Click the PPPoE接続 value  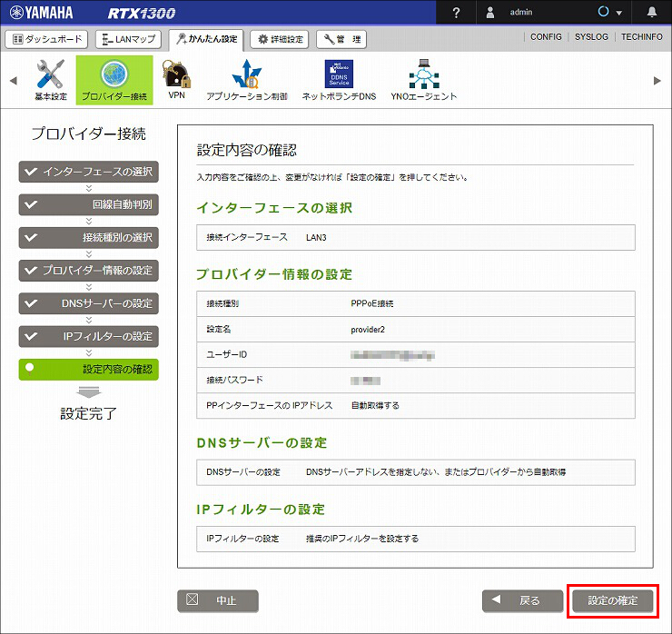[x=372, y=303]
